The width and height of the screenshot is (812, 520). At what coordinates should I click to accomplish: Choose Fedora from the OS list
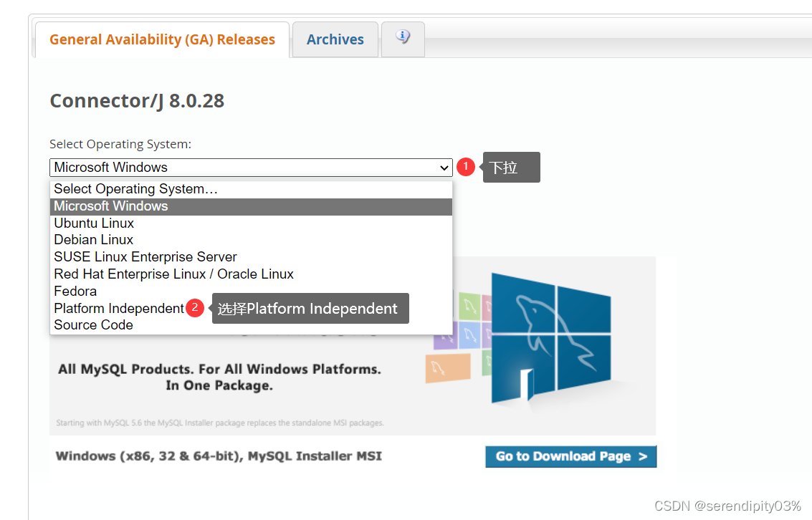click(251, 291)
